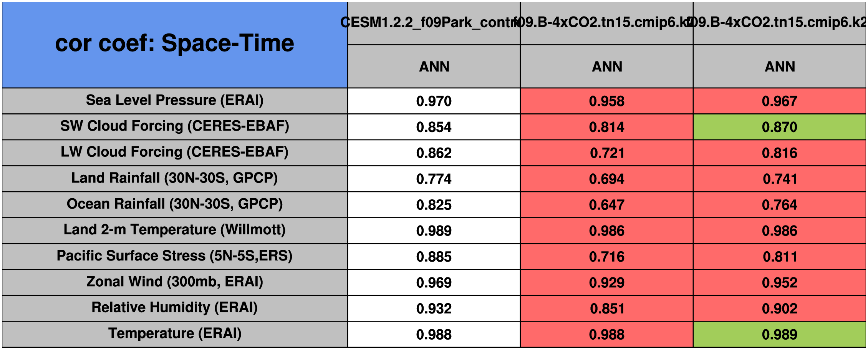This screenshot has width=868, height=350.
Task: Select the Temperature (ERAI) row label
Action: [x=175, y=333]
